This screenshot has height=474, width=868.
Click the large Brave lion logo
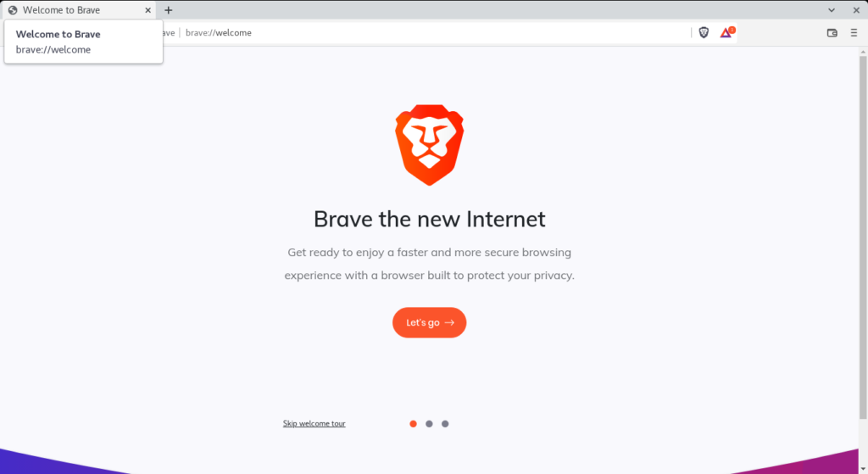tap(430, 144)
